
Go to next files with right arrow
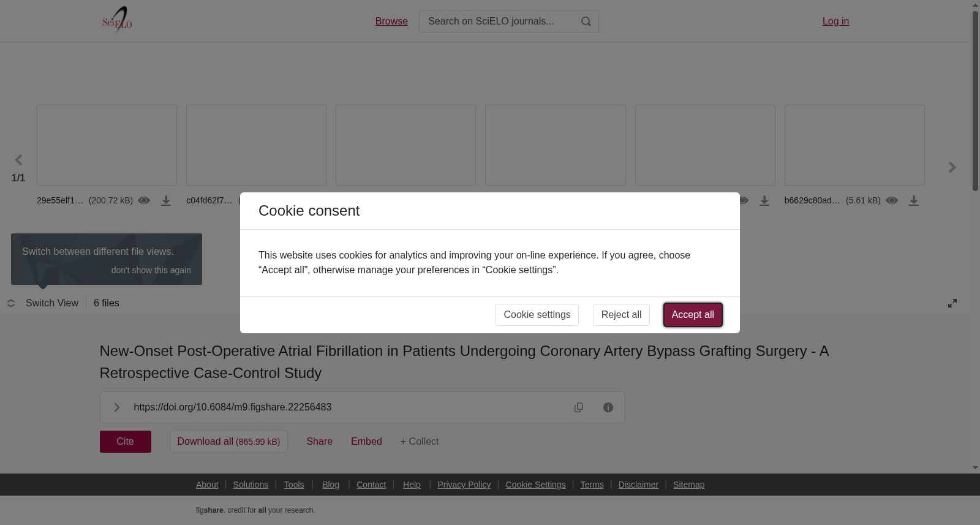[x=952, y=167]
